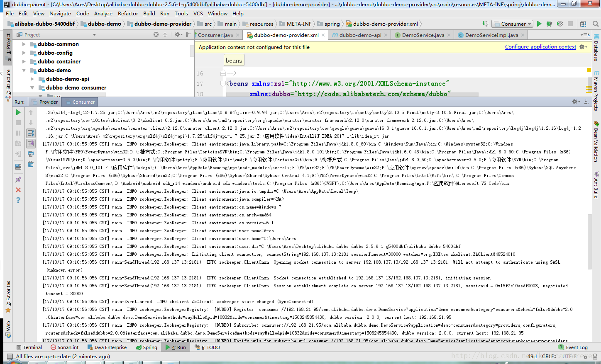Click CRLF line separator in status bar
This screenshot has width=601, height=364.
click(549, 356)
